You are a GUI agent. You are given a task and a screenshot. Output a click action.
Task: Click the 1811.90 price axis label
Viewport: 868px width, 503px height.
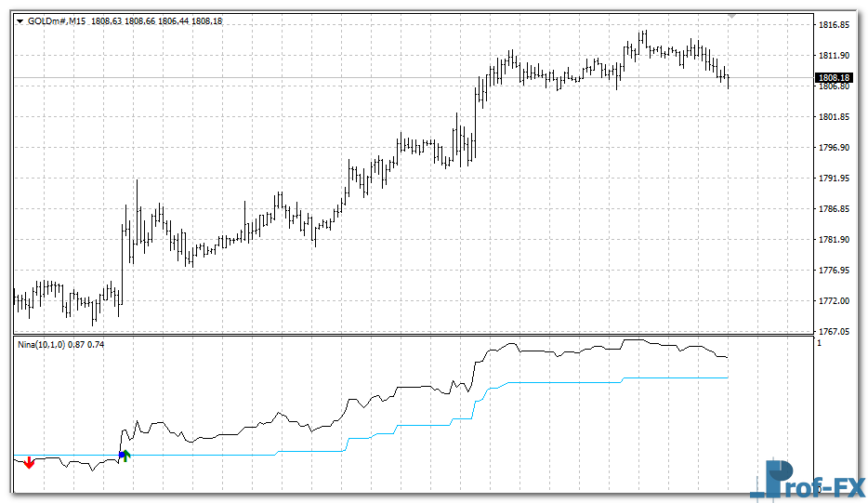[x=833, y=56]
